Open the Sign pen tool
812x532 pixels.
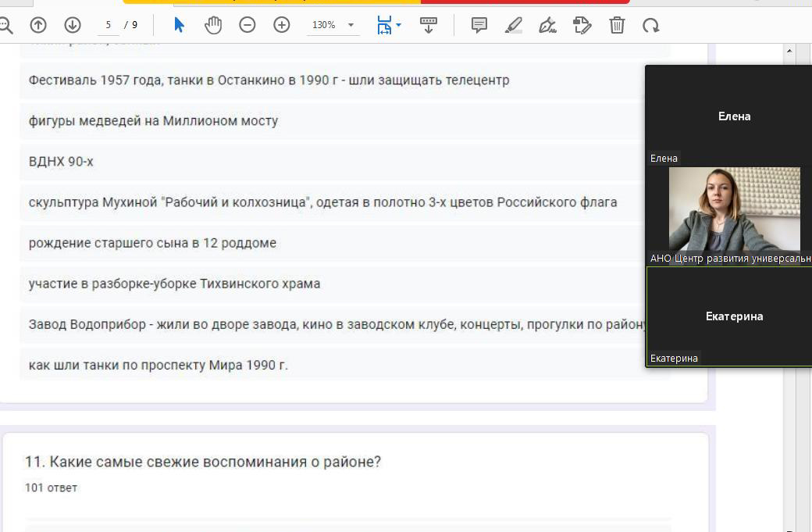point(547,25)
